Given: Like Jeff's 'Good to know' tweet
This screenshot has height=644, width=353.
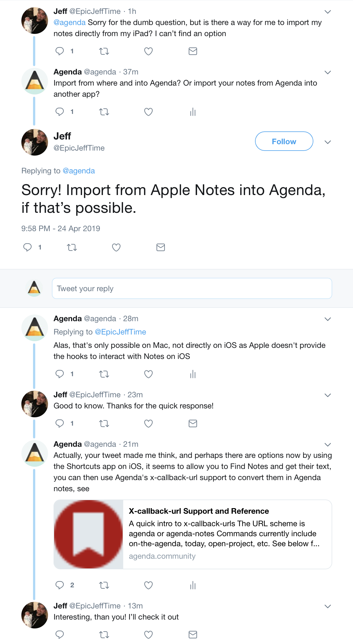Looking at the screenshot, I should click(x=148, y=423).
